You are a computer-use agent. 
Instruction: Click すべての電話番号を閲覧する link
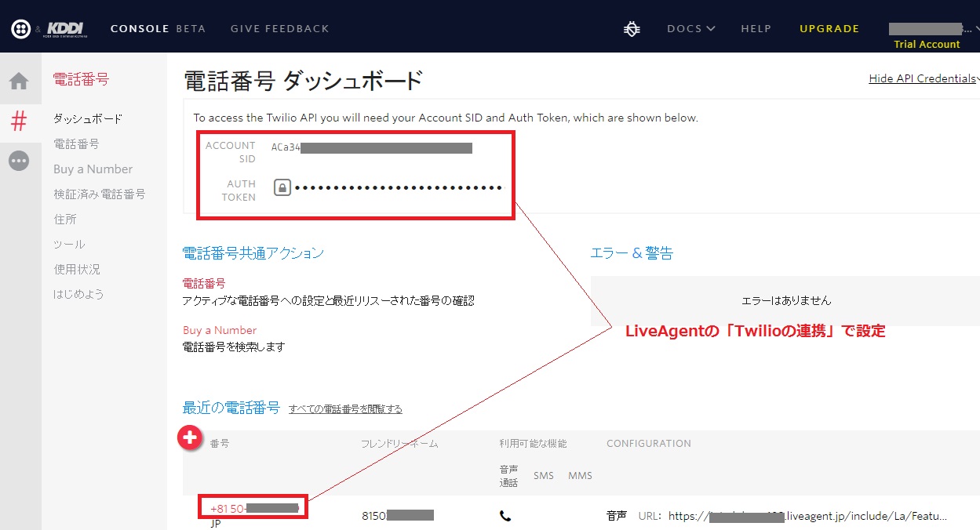pyautogui.click(x=345, y=408)
